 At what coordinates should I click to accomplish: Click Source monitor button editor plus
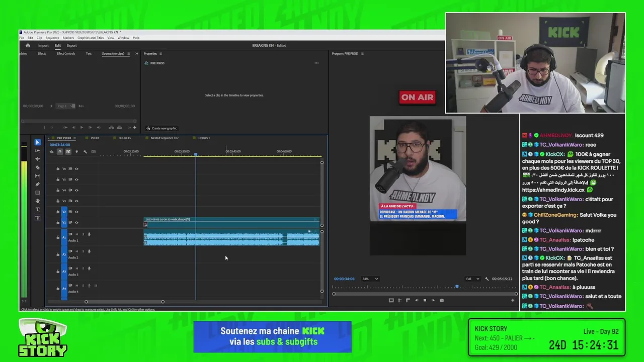coord(134,127)
